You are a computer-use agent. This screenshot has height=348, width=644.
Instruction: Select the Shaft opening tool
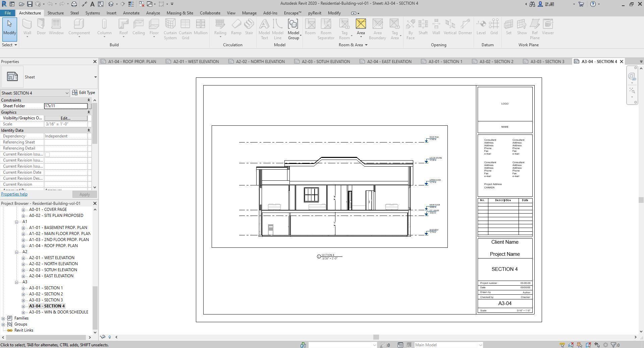pyautogui.click(x=423, y=27)
